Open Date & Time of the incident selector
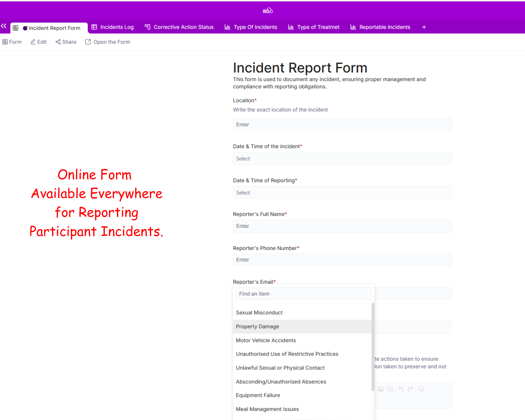The height and width of the screenshot is (420, 525). [342, 159]
